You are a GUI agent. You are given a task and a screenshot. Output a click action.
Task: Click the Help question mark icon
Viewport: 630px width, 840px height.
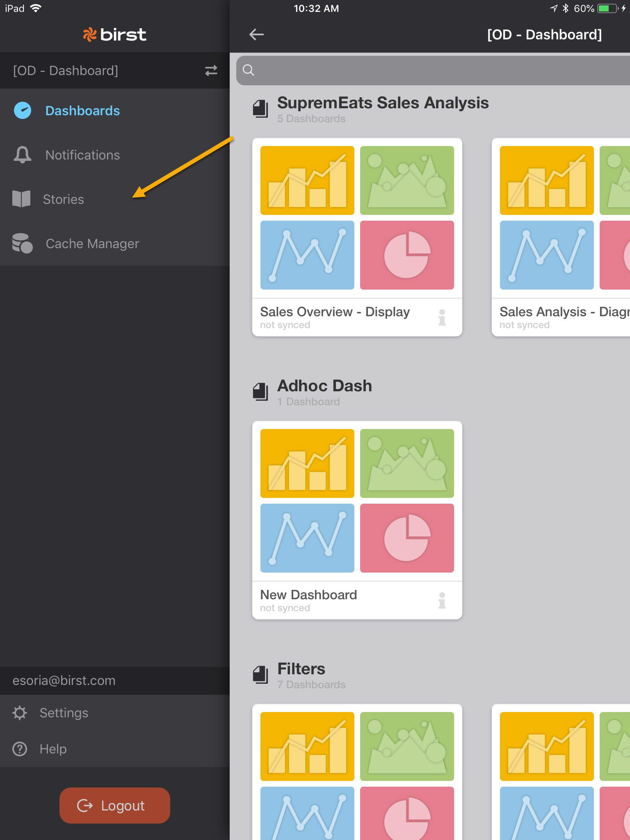tap(20, 749)
